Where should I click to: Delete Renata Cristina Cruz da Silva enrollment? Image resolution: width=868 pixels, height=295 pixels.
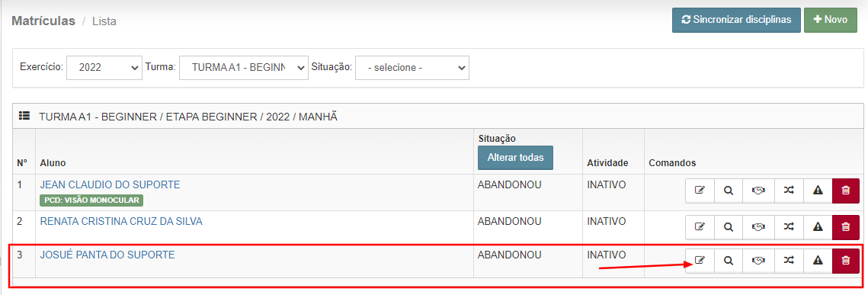coord(845,226)
